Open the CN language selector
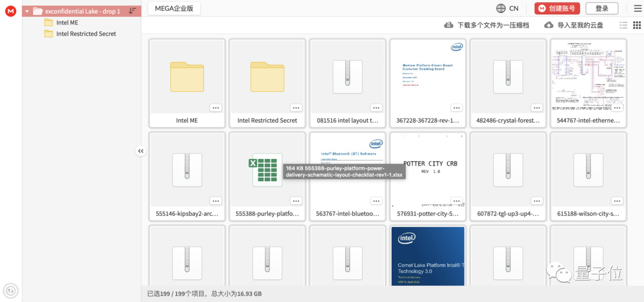 (507, 8)
